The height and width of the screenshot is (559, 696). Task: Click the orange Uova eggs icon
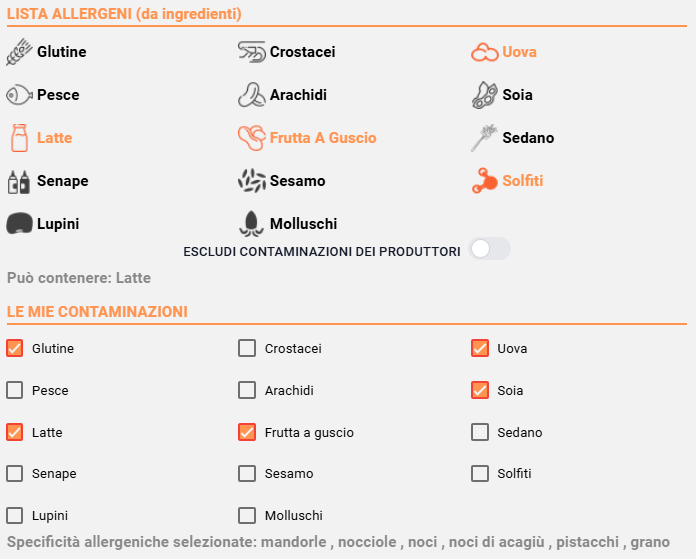485,52
